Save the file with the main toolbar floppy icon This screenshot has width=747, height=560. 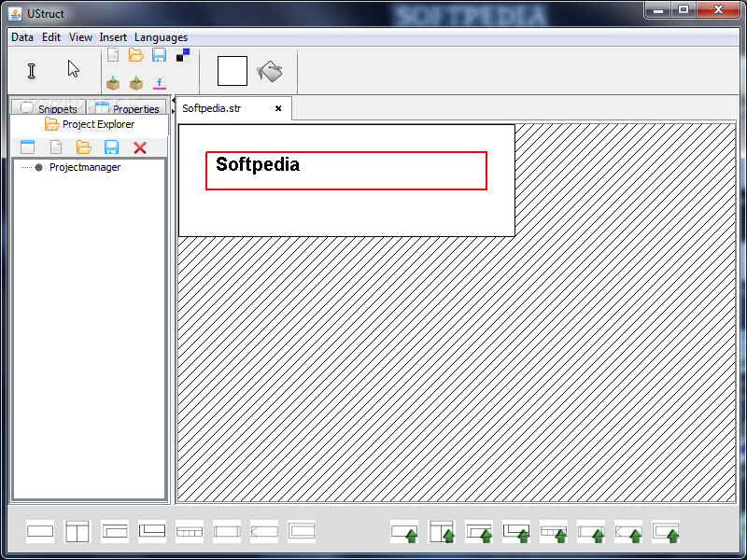click(x=159, y=55)
